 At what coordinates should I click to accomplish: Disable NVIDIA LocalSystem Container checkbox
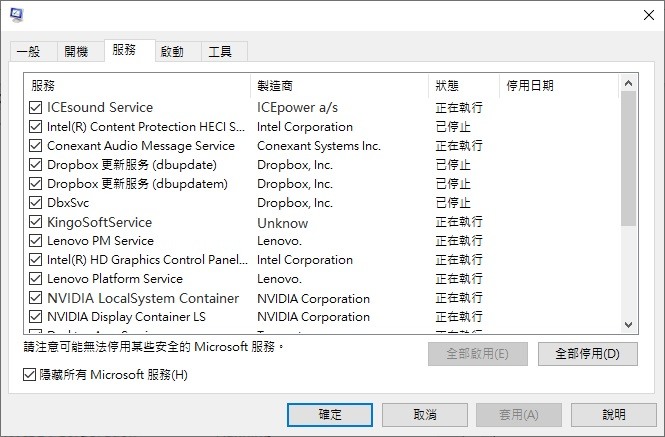click(x=37, y=298)
